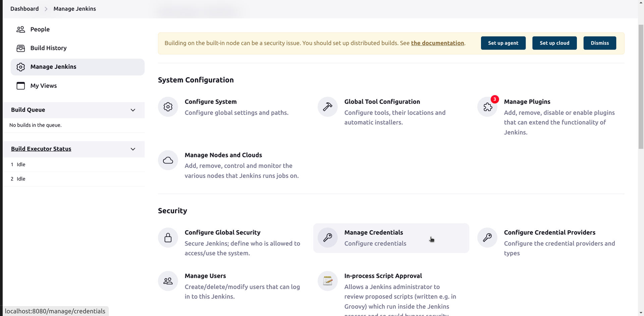Click executor 1 Idle row
This screenshot has width=644, height=316.
[x=74, y=165]
